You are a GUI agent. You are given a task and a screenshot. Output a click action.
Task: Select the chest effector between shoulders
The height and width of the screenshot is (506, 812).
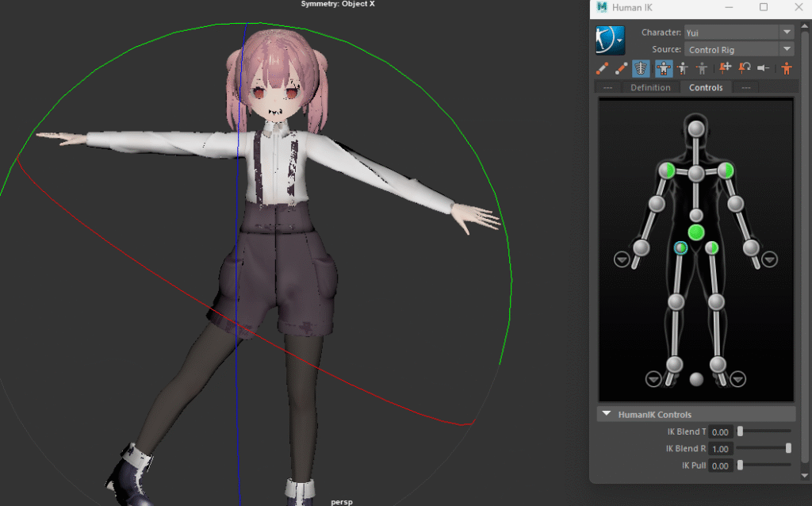click(696, 174)
